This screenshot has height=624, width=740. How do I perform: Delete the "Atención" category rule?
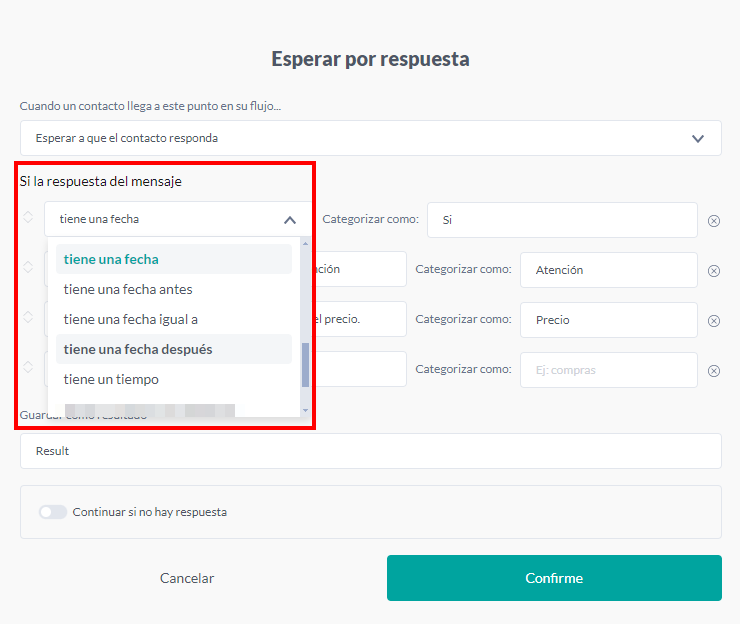(714, 271)
